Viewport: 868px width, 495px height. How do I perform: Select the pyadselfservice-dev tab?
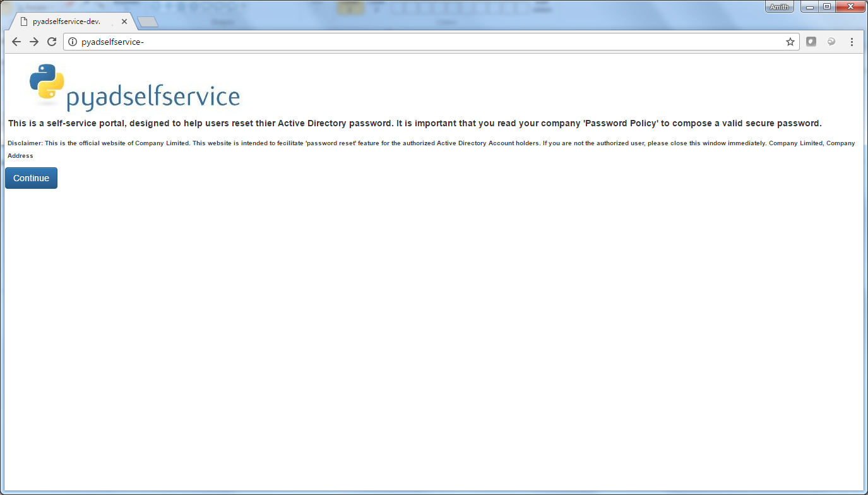(66, 21)
